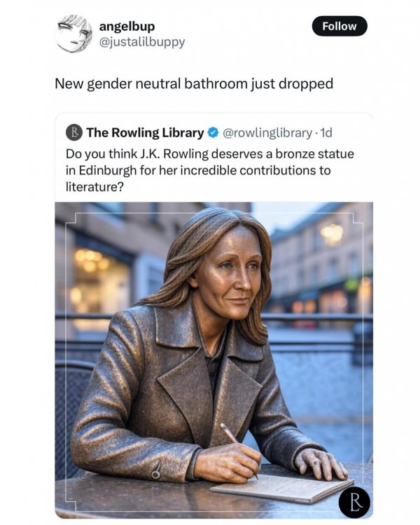Click The Rowling Library's small R avatar
This screenshot has height=525, width=420.
pyautogui.click(x=74, y=132)
